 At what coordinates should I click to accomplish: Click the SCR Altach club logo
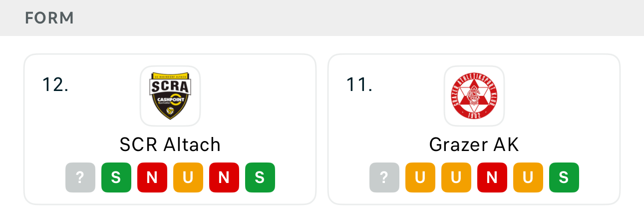170,95
